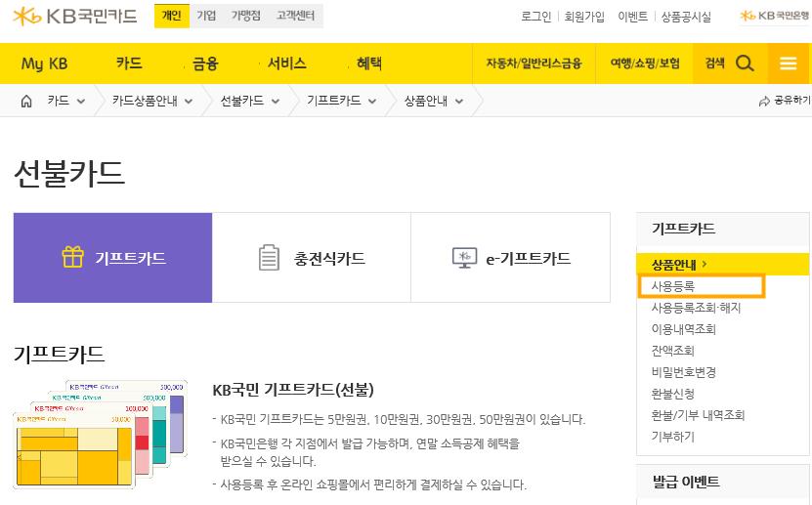Click the 공유하기 share icon
This screenshot has width=812, height=505.
(764, 102)
